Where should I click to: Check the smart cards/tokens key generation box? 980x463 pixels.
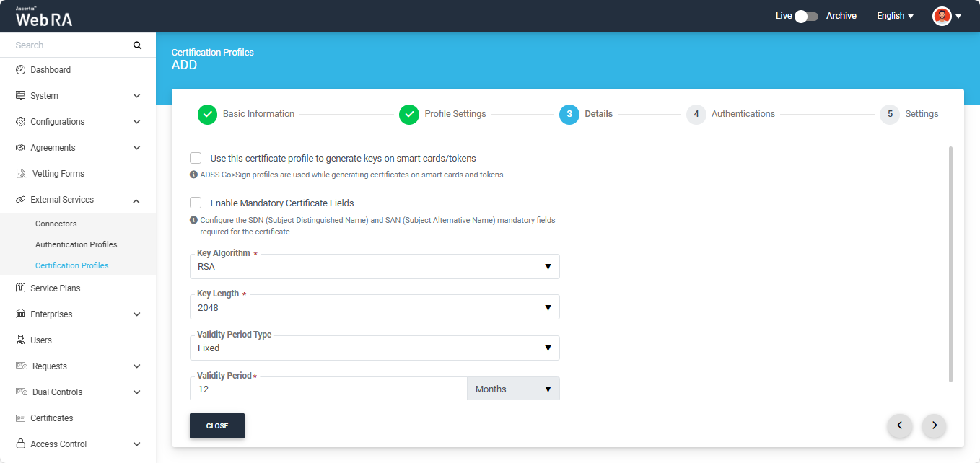(196, 158)
